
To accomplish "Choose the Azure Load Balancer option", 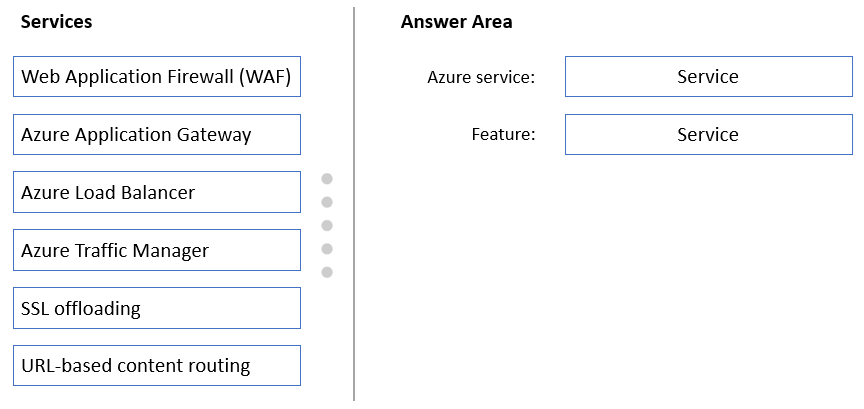I will pos(157,192).
